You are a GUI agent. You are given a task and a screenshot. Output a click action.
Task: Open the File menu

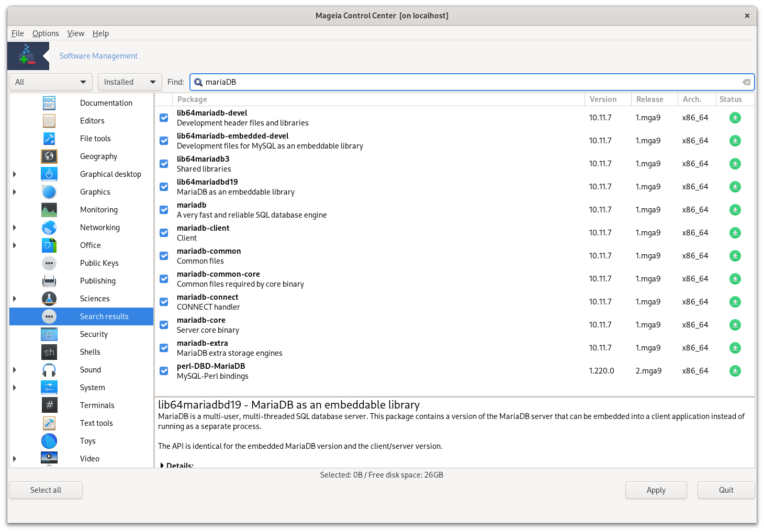pyautogui.click(x=18, y=33)
